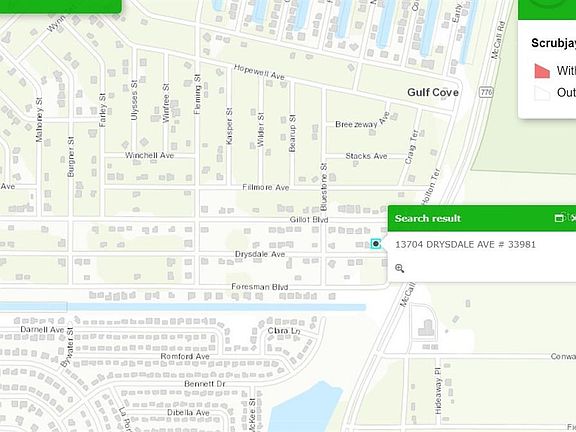Click the Gillot Blvd street label
Viewport: 576px width, 432px height.
(309, 220)
